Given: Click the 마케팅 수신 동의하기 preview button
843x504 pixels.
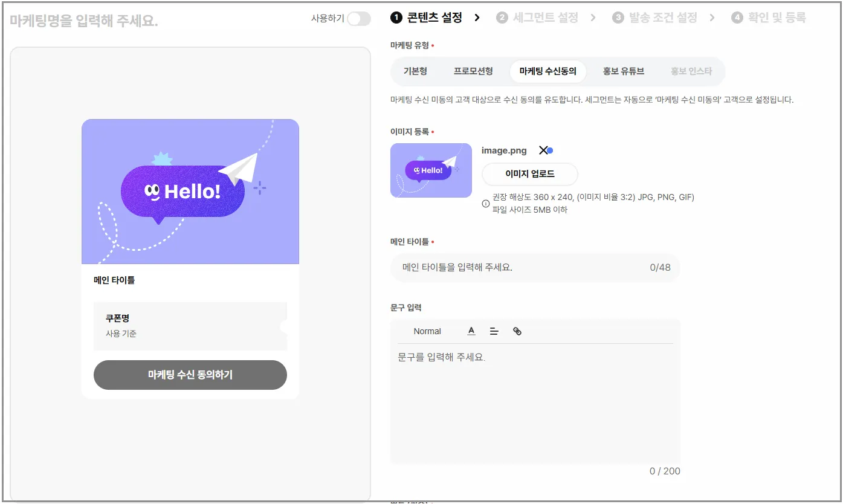Looking at the screenshot, I should tap(190, 375).
